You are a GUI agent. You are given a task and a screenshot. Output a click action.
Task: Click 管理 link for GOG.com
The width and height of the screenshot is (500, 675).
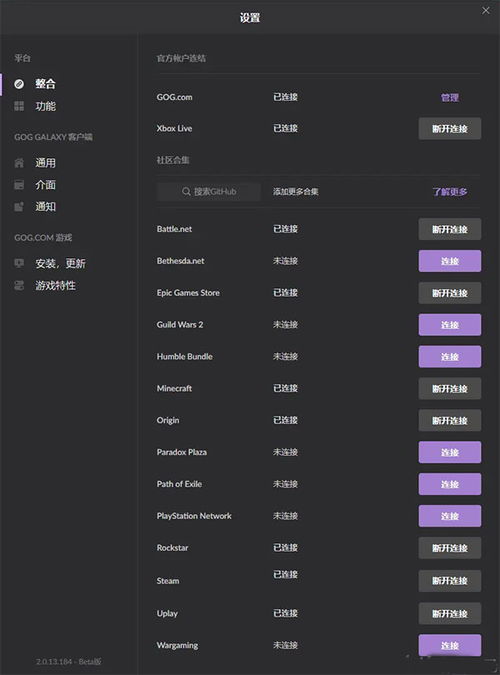click(450, 98)
